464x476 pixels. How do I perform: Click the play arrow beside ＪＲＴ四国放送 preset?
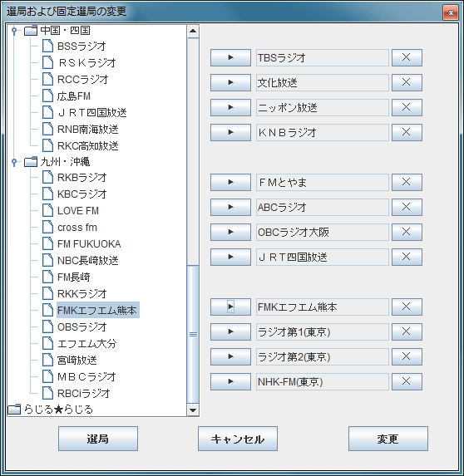pos(230,257)
